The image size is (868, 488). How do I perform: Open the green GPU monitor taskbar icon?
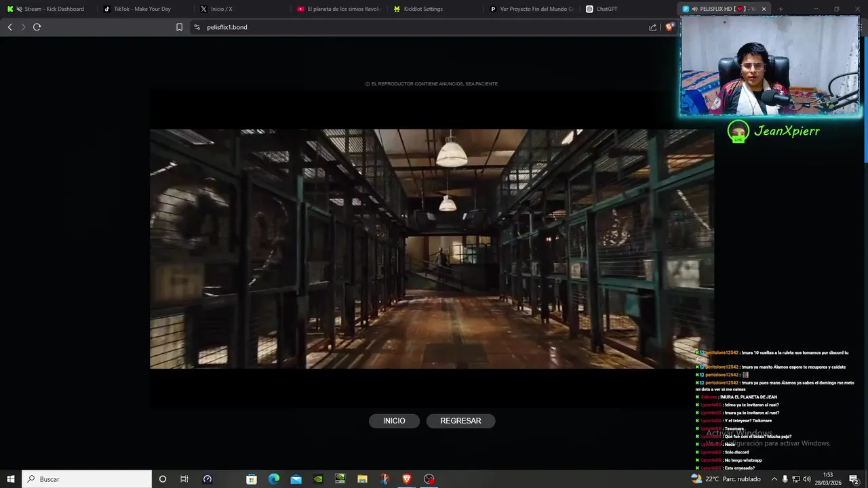click(x=340, y=479)
